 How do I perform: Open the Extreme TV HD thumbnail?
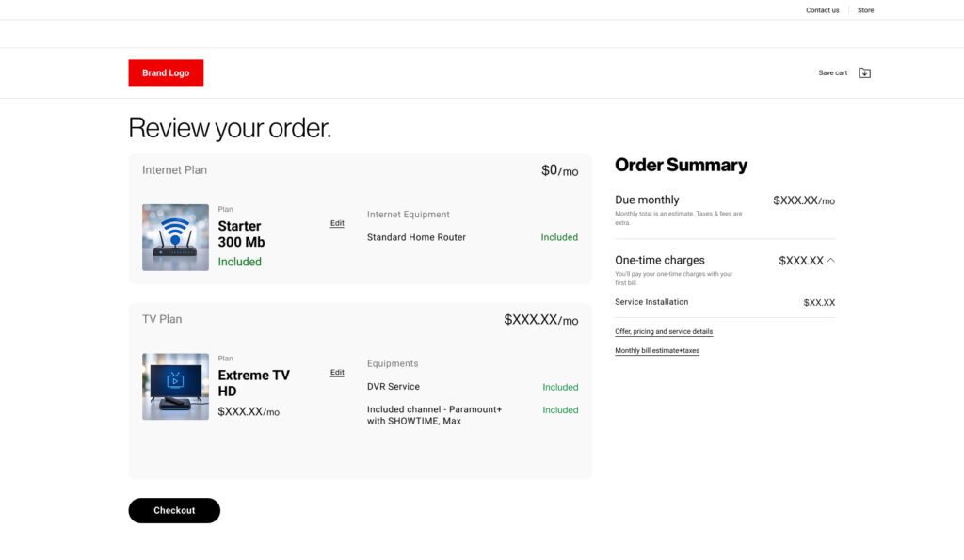point(175,387)
